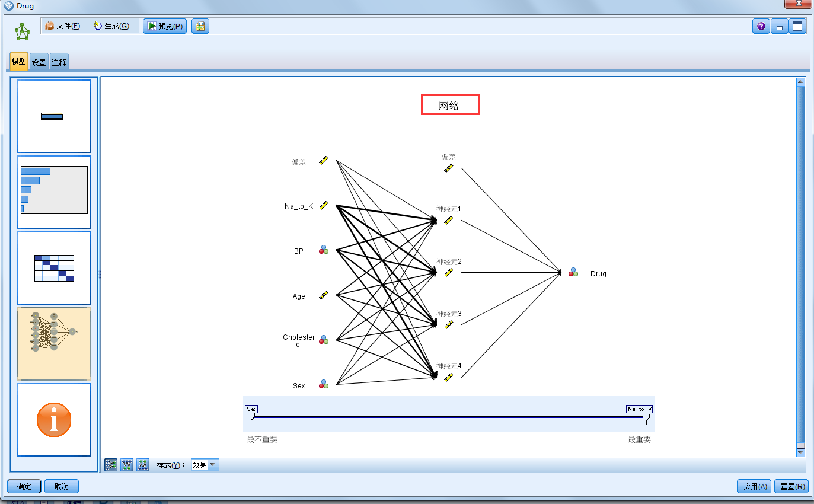Screen dimensions: 814x504
Task: Select the left-to-right network layout icon
Action: click(x=110, y=465)
